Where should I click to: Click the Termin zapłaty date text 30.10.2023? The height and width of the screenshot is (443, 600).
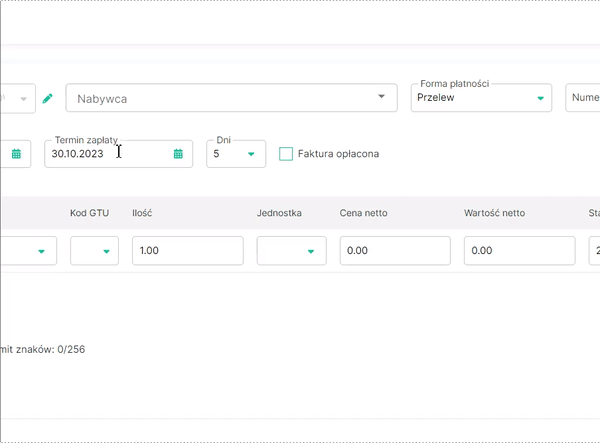pyautogui.click(x=78, y=154)
